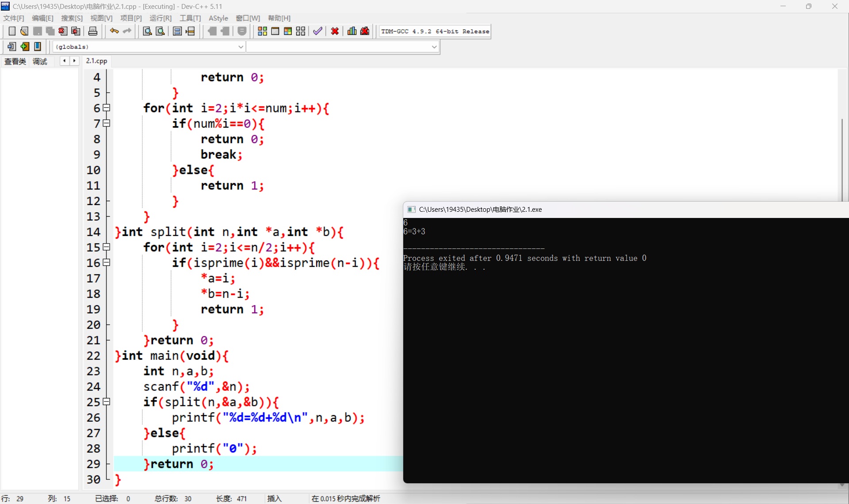Click the Find magnifier icon
The width and height of the screenshot is (849, 504).
pyautogui.click(x=147, y=31)
